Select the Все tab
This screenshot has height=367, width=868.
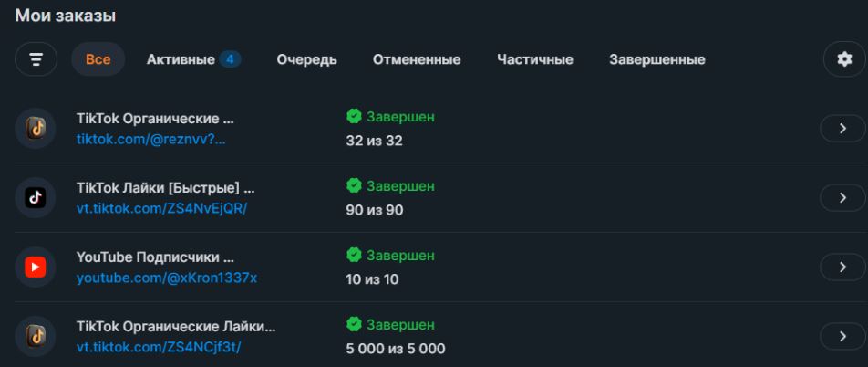click(x=98, y=59)
